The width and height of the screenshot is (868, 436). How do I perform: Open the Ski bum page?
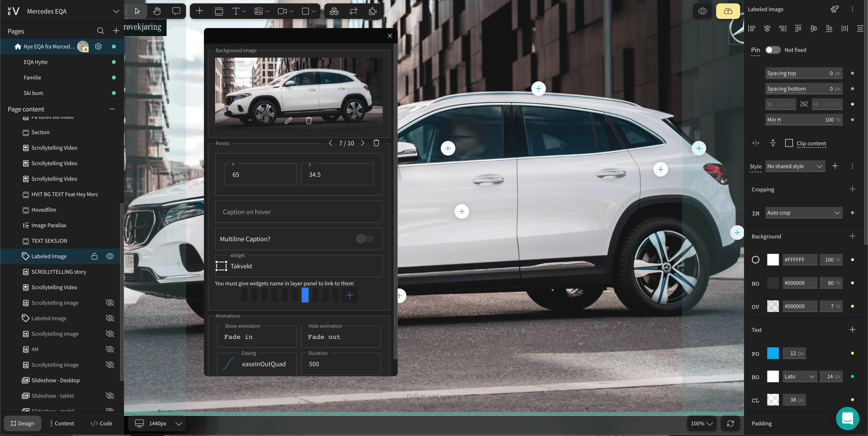pyautogui.click(x=33, y=93)
